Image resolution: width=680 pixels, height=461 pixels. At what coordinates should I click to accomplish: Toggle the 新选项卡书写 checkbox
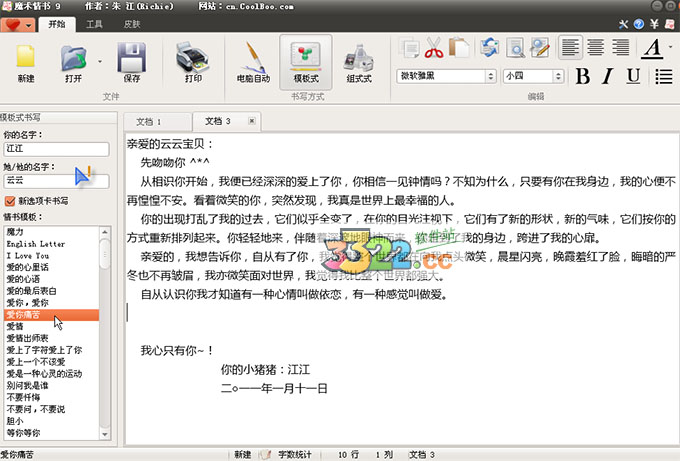(10, 201)
